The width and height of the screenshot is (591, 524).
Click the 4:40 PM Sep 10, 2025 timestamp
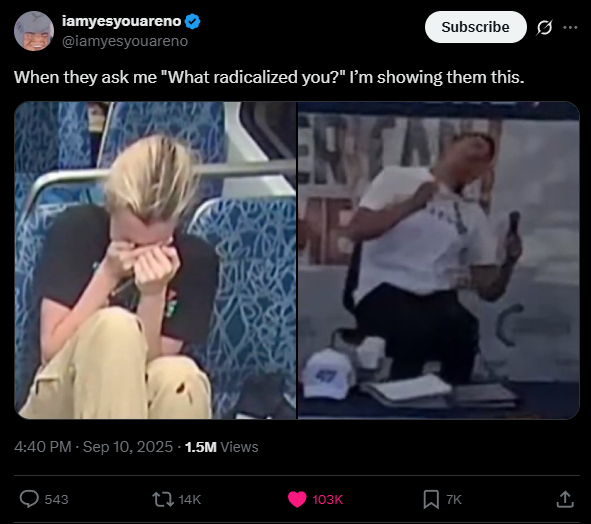click(93, 447)
